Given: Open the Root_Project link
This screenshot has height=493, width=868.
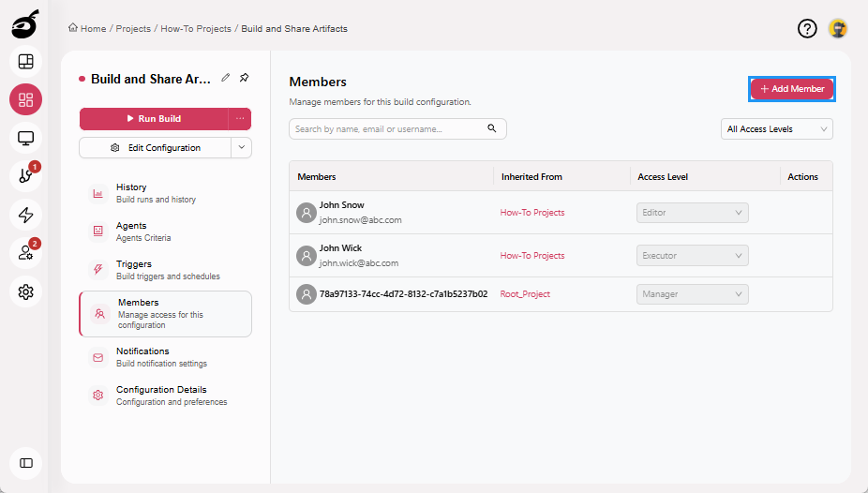Looking at the screenshot, I should (x=525, y=294).
